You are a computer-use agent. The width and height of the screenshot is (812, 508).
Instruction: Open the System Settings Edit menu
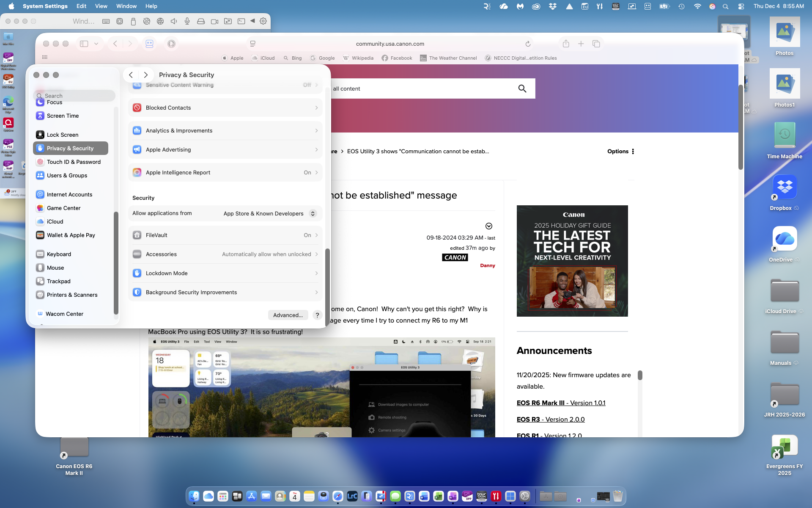pos(81,6)
